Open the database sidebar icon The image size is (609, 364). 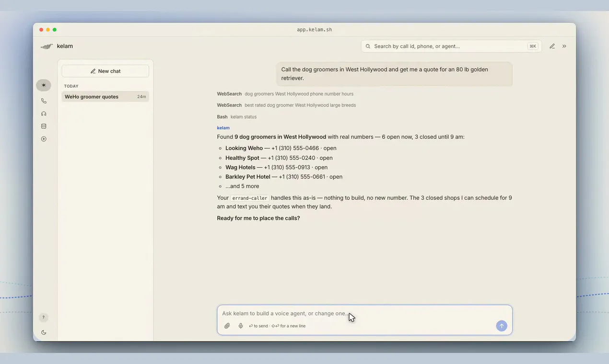[44, 126]
